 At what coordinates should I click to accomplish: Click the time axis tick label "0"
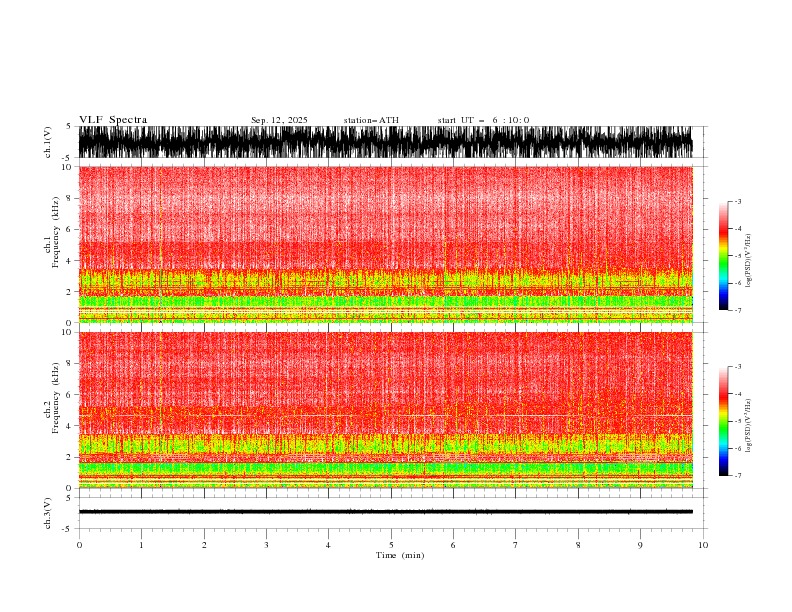click(x=79, y=545)
